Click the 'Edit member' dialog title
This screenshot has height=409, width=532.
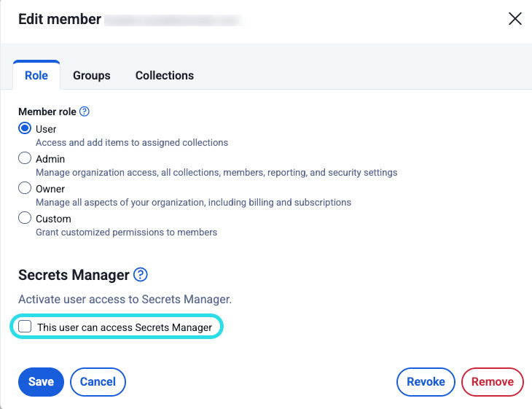(60, 20)
